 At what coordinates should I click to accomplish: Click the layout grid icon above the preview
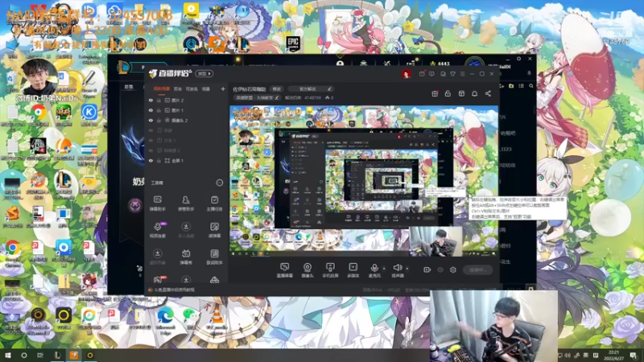(x=461, y=93)
